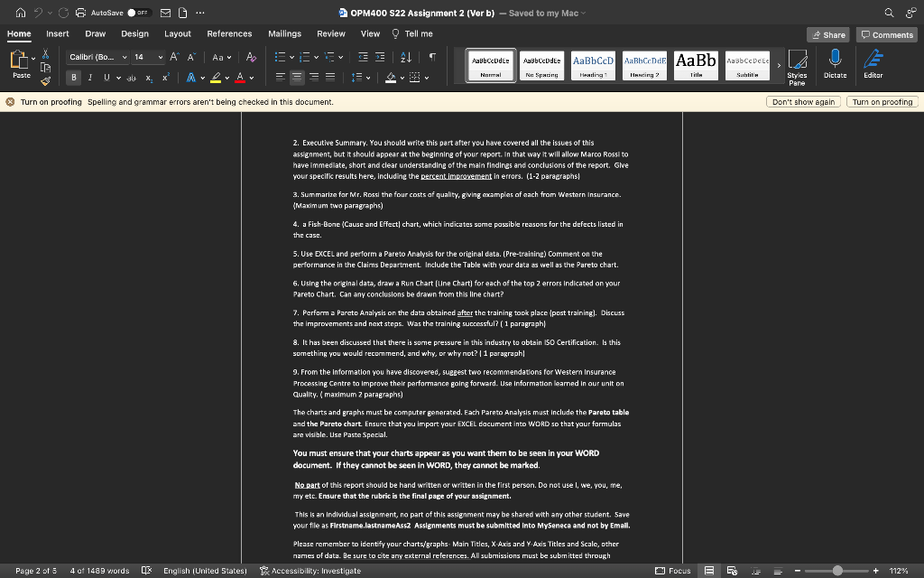
Task: Click the zoom slider handle
Action: click(x=837, y=571)
